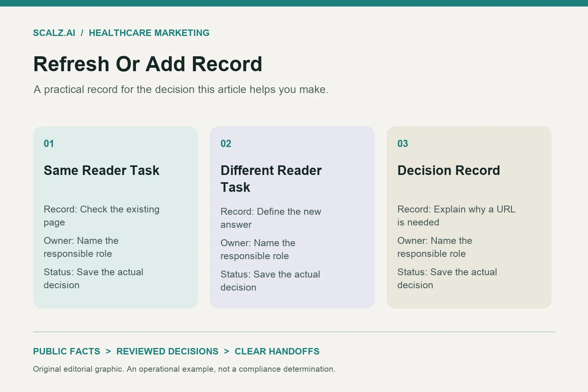Select the "Original editorial graphic" disclaimer line
This screenshot has width=588, height=392.
click(x=184, y=369)
